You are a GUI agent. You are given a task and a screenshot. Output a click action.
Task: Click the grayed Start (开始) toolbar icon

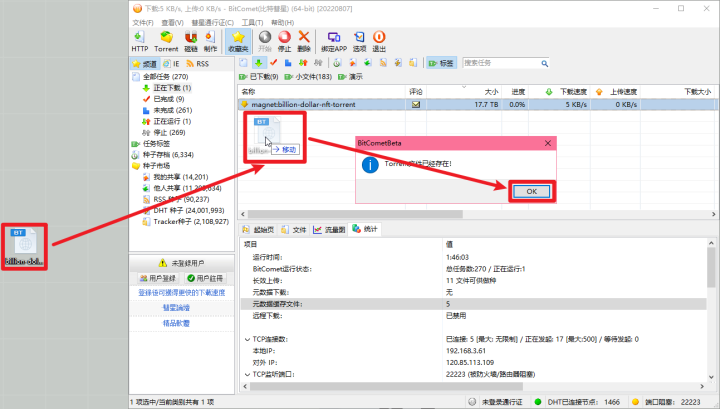[x=265, y=41]
